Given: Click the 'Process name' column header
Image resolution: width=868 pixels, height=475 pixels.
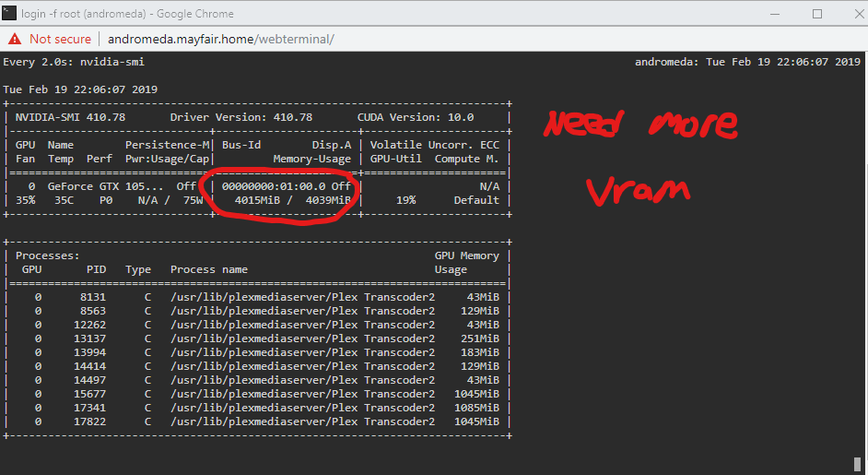Looking at the screenshot, I should tap(208, 269).
